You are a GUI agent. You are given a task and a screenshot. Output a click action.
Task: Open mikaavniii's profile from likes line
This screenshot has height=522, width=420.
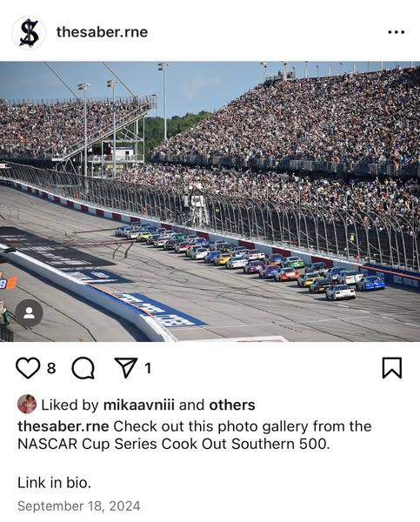coord(139,405)
